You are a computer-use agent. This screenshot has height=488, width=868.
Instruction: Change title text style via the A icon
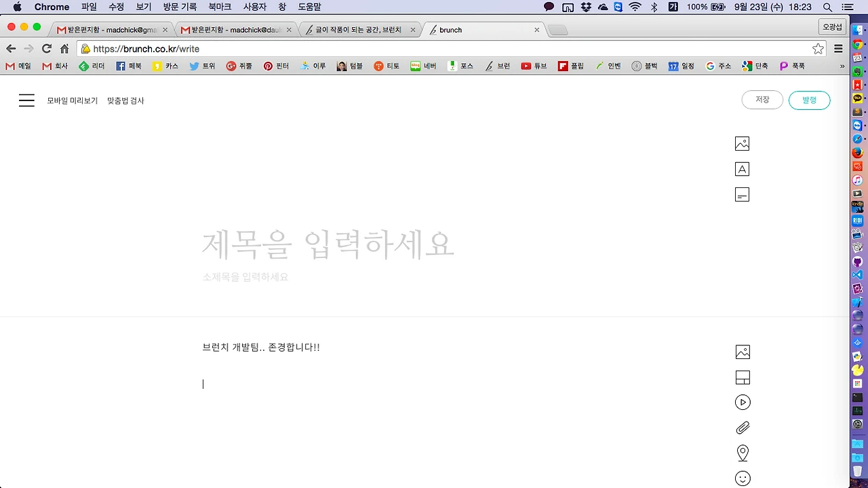click(741, 168)
